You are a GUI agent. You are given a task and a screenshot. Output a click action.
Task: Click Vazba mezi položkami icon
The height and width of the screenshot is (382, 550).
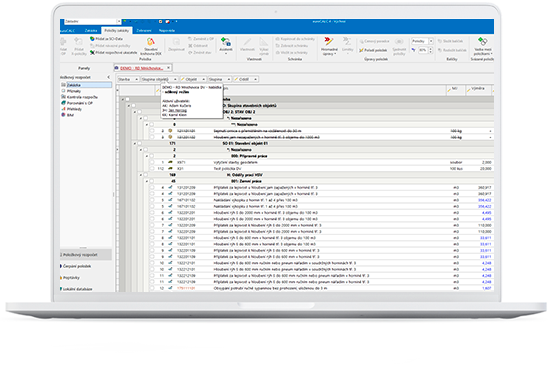point(483,41)
